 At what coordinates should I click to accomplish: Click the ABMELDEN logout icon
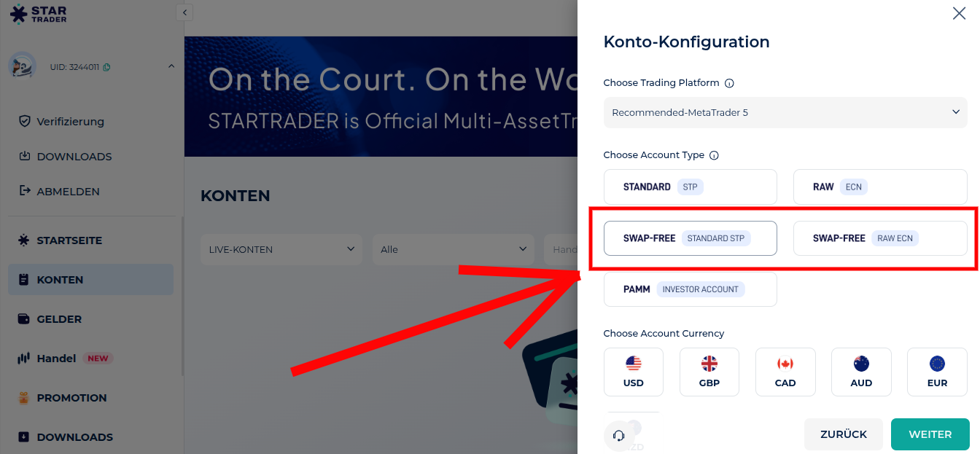(x=24, y=191)
